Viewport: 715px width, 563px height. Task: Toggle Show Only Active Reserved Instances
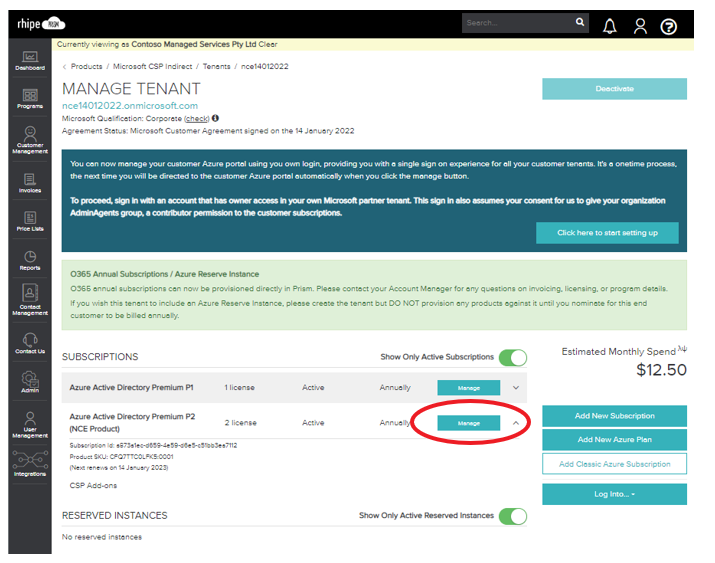point(513,516)
